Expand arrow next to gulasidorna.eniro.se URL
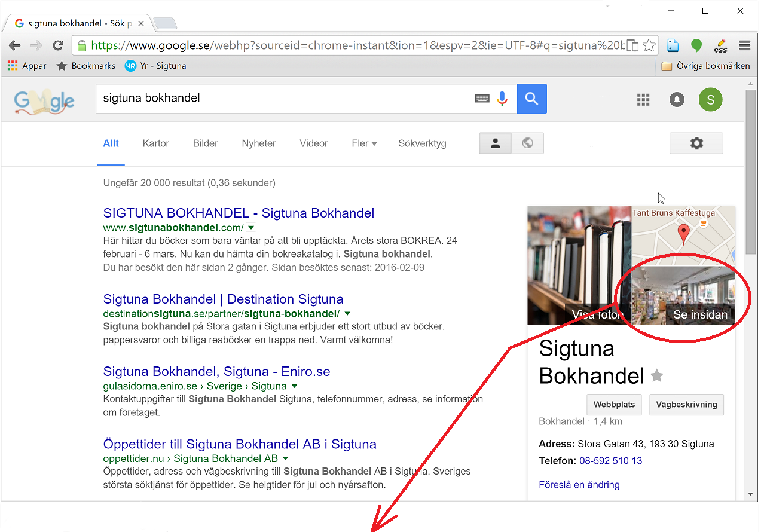 click(294, 386)
